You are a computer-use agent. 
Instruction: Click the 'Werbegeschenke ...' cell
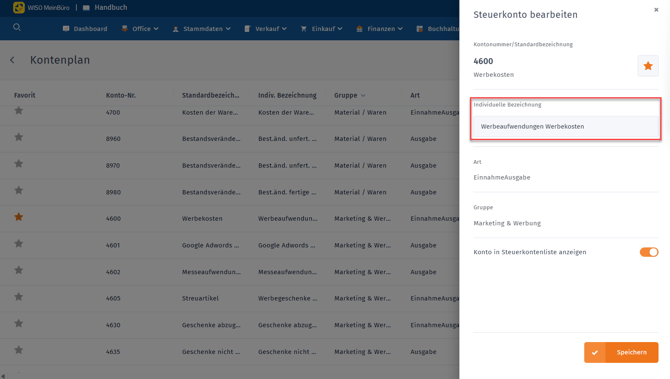(x=288, y=298)
